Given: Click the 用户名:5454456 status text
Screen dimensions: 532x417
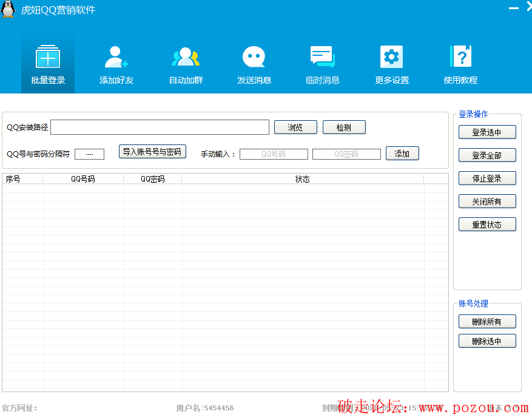Looking at the screenshot, I should (205, 408).
